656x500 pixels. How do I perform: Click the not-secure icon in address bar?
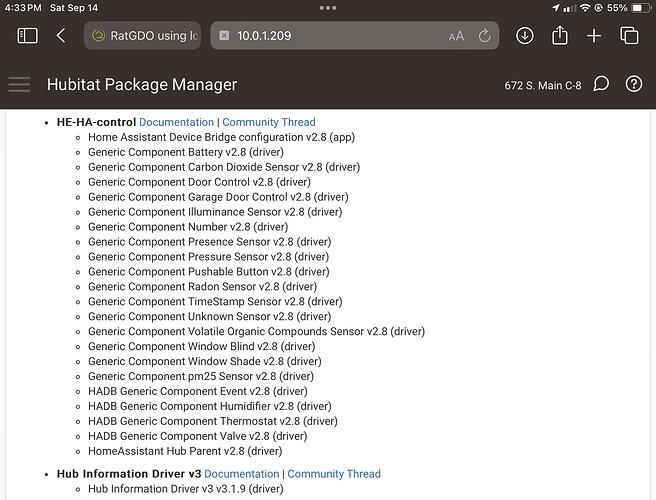pyautogui.click(x=224, y=36)
